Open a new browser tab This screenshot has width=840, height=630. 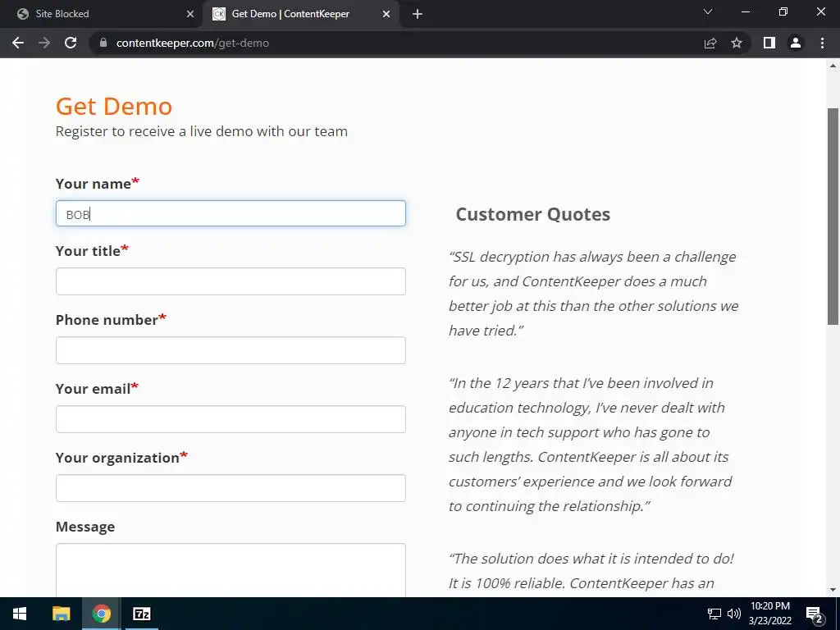pyautogui.click(x=418, y=14)
